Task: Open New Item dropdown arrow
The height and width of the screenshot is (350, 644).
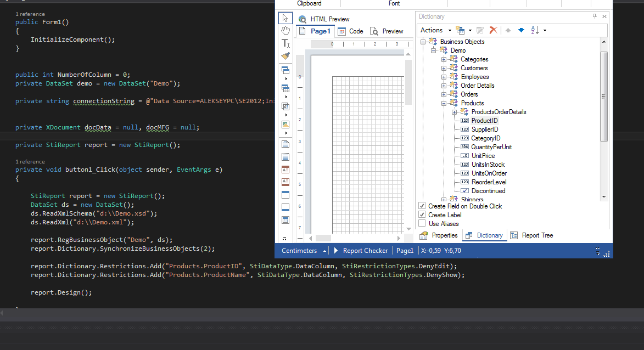Action: tap(471, 30)
